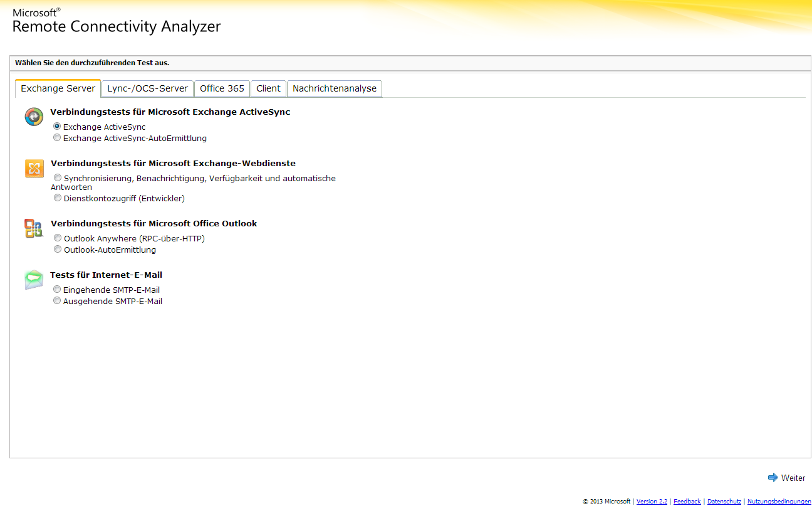The width and height of the screenshot is (812, 511).
Task: Click the Internet-E-Mail envelope icon
Action: point(34,280)
